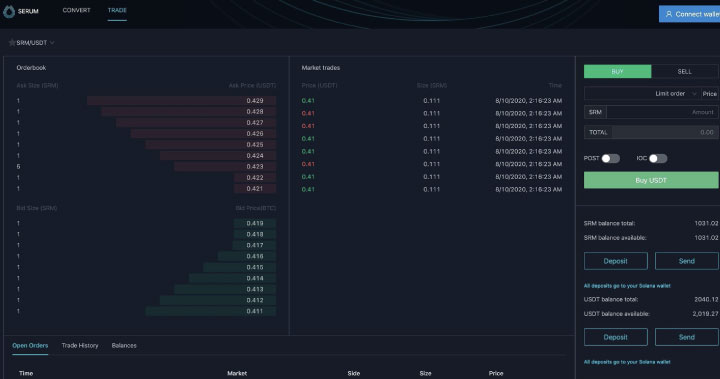Click Send under USDT balance

686,337
